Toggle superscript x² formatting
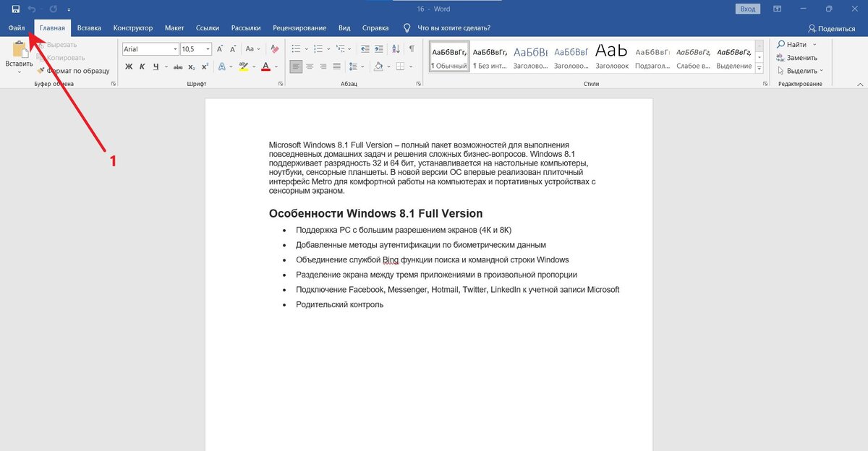Screen dimensions: 868x451 (x=205, y=66)
